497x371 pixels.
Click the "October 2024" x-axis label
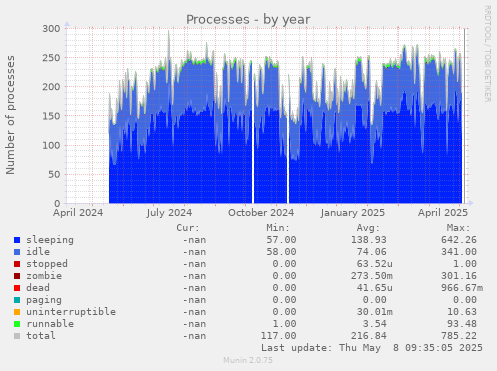(x=261, y=213)
